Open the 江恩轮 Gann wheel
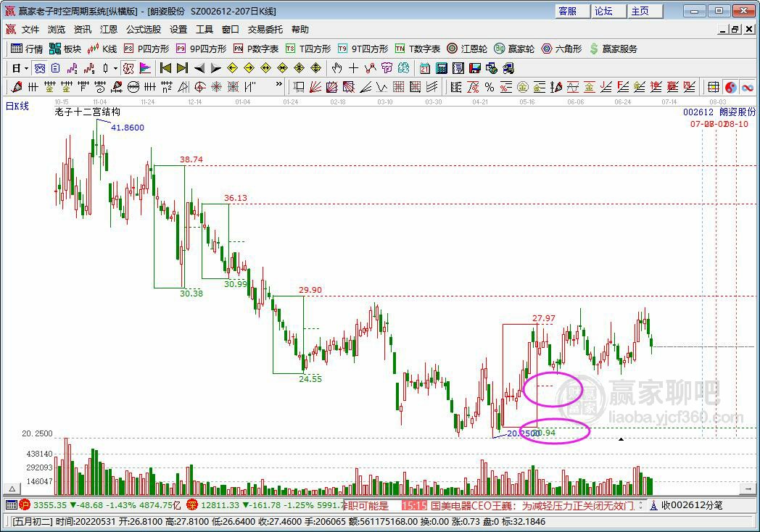This screenshot has width=760, height=532. 467,49
